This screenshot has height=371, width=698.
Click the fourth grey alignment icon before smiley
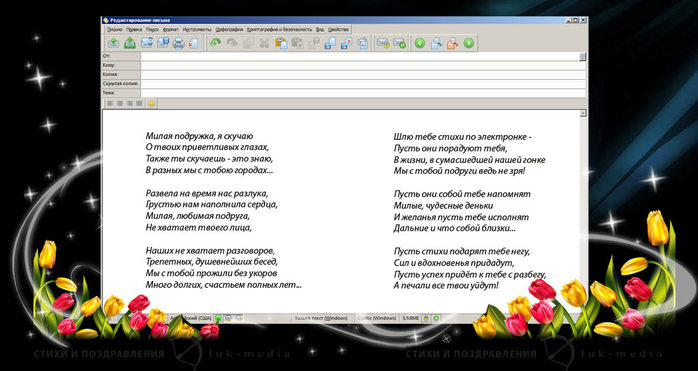coord(139,103)
